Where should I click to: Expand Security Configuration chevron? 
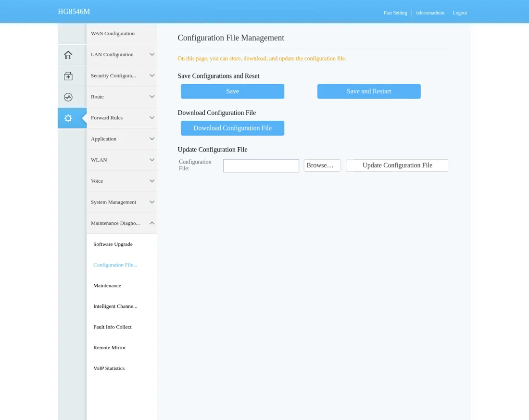click(x=152, y=76)
